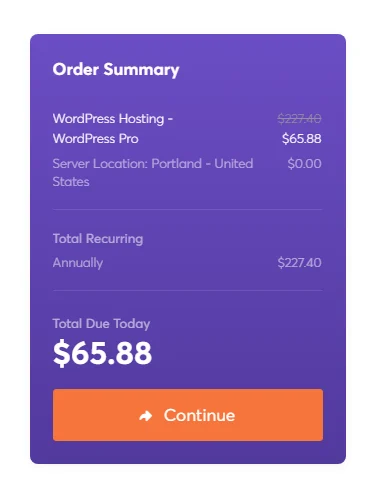Click the struck-through $227.40 price
The image size is (382, 500).
pos(299,118)
